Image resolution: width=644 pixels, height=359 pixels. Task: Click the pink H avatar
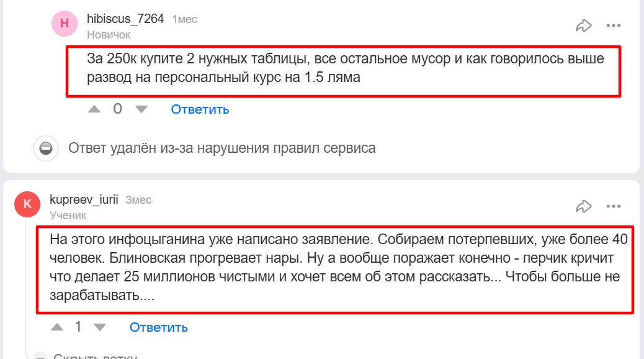coord(64,24)
